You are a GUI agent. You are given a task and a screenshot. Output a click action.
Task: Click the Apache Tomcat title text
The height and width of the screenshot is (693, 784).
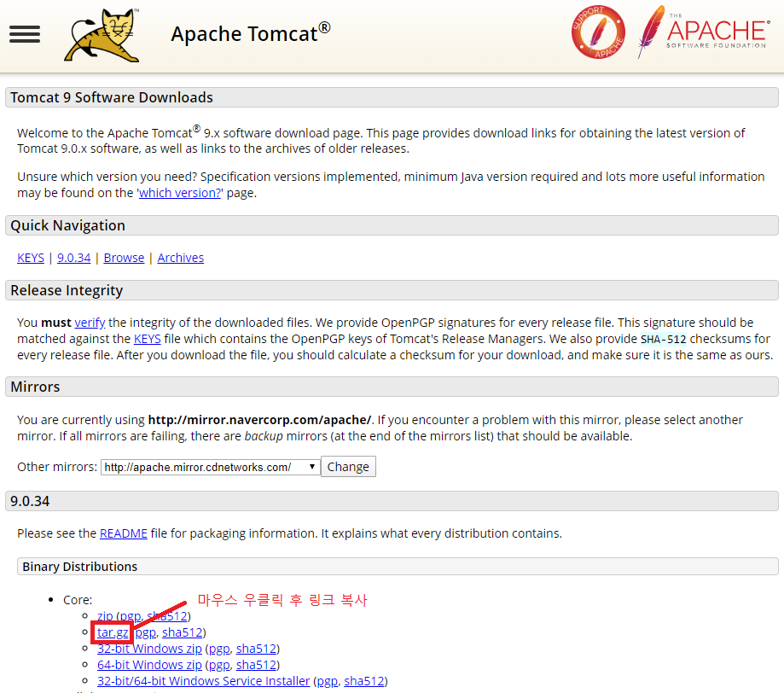251,33
